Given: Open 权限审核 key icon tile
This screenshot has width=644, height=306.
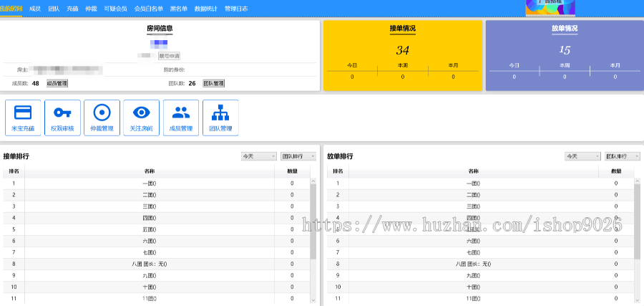Looking at the screenshot, I should point(62,118).
